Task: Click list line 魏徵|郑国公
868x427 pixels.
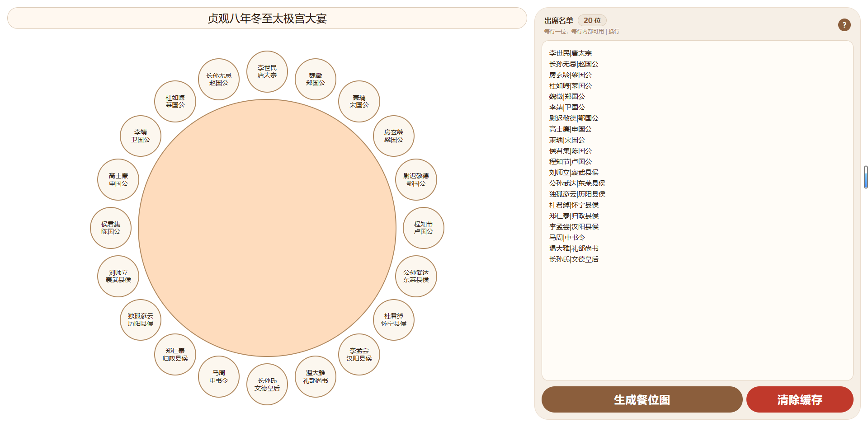Action: tap(567, 97)
